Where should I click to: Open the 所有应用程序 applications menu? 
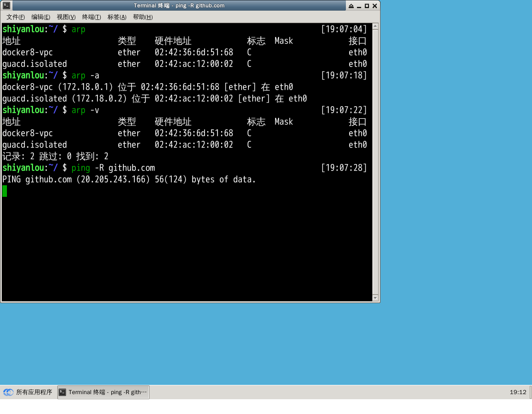click(x=28, y=392)
